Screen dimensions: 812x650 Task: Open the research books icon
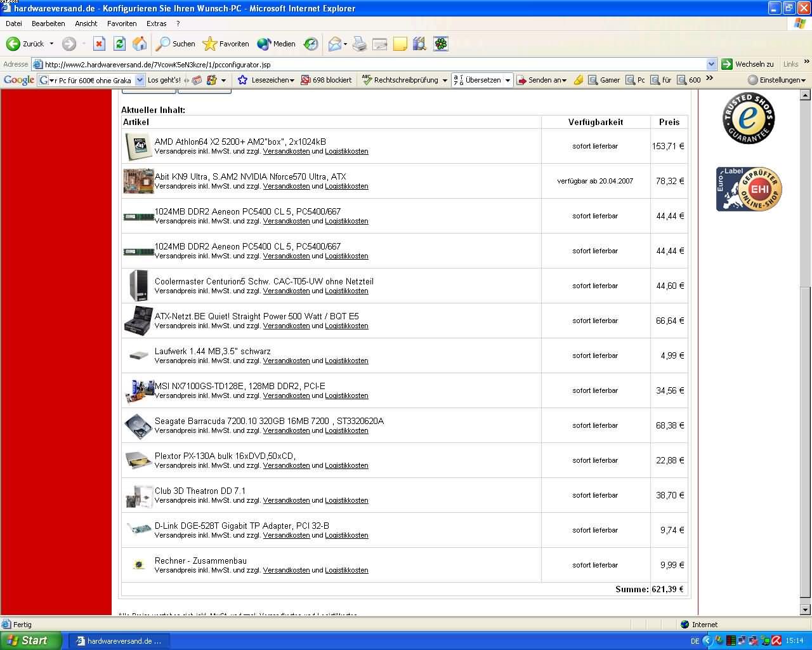[419, 44]
